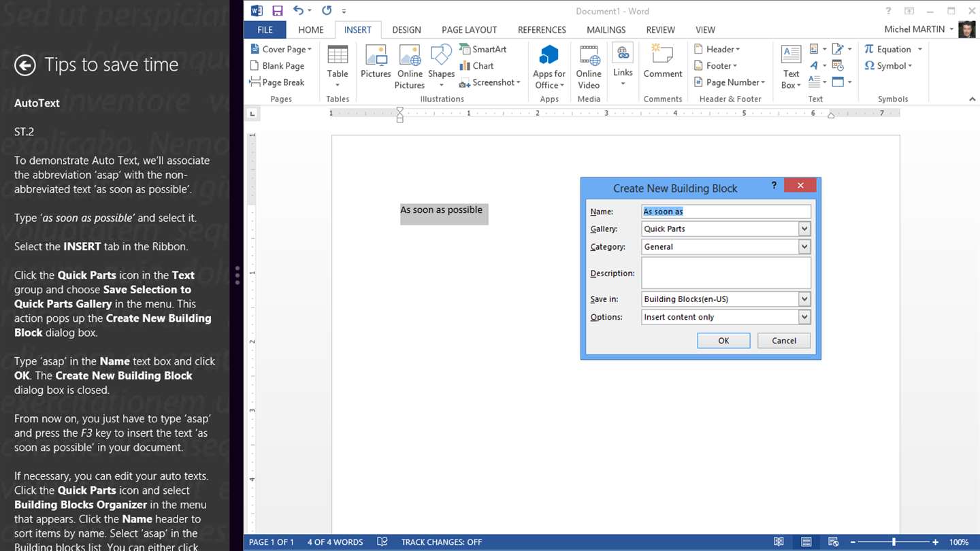Open Ribbon Display Options

909,11
